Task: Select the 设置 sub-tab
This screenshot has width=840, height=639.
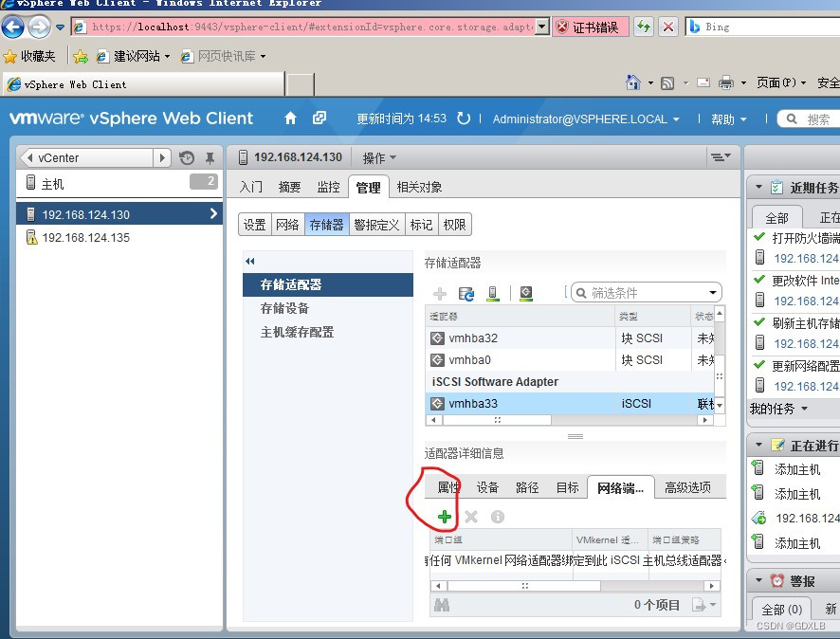Action: coord(254,225)
